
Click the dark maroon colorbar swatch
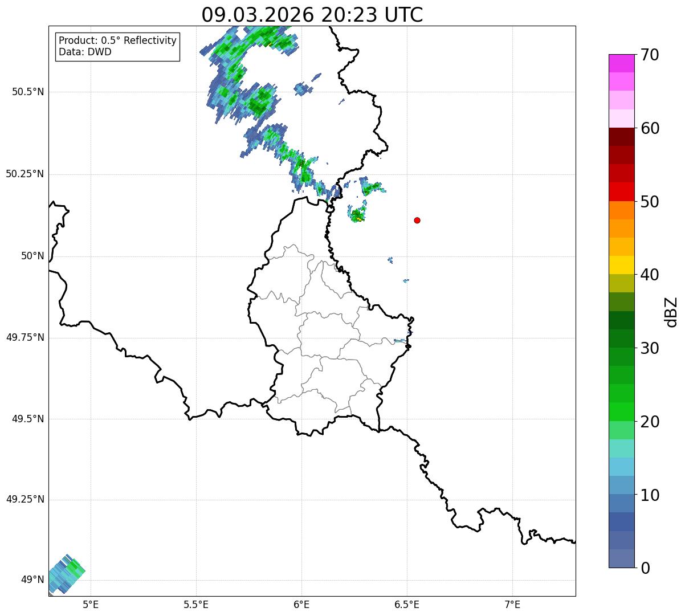[621, 137]
